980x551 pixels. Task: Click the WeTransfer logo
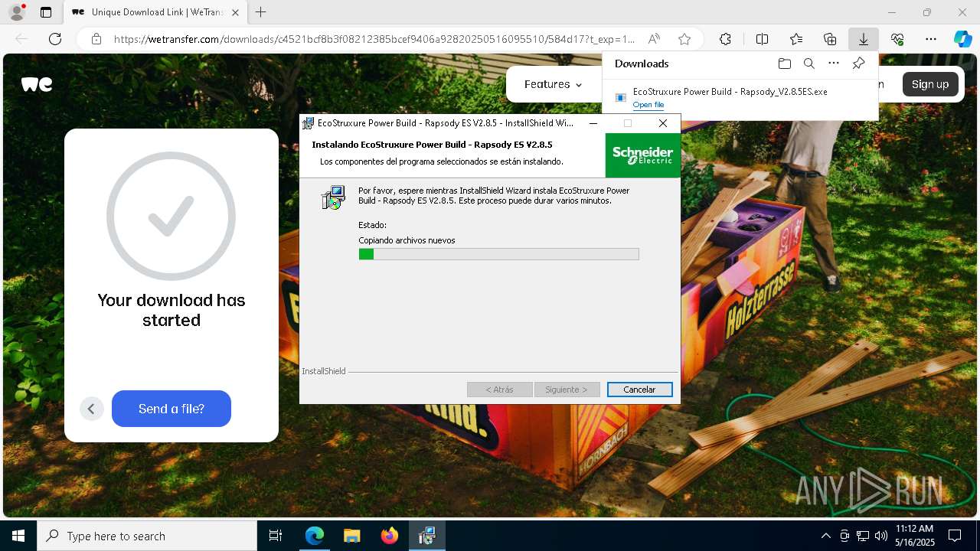37,84
